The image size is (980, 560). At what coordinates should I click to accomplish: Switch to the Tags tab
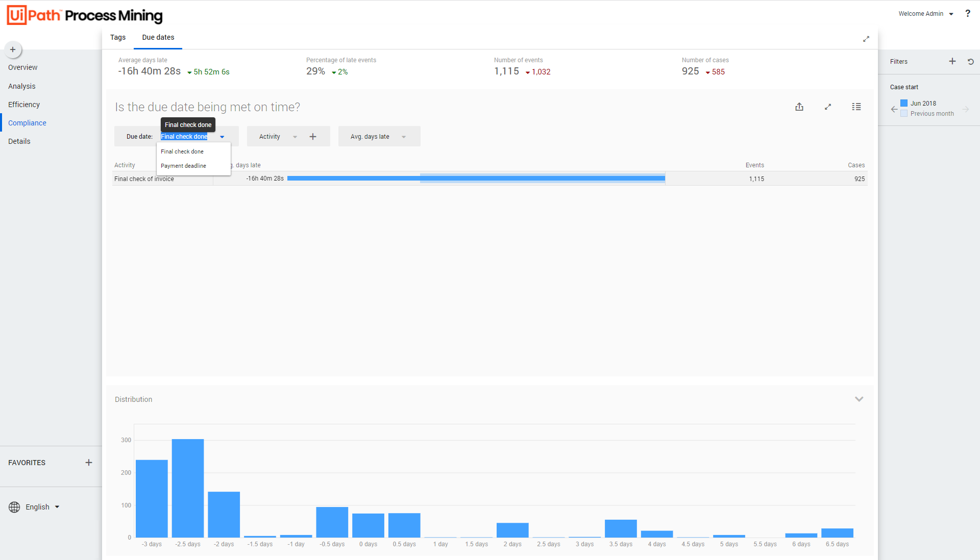point(118,37)
